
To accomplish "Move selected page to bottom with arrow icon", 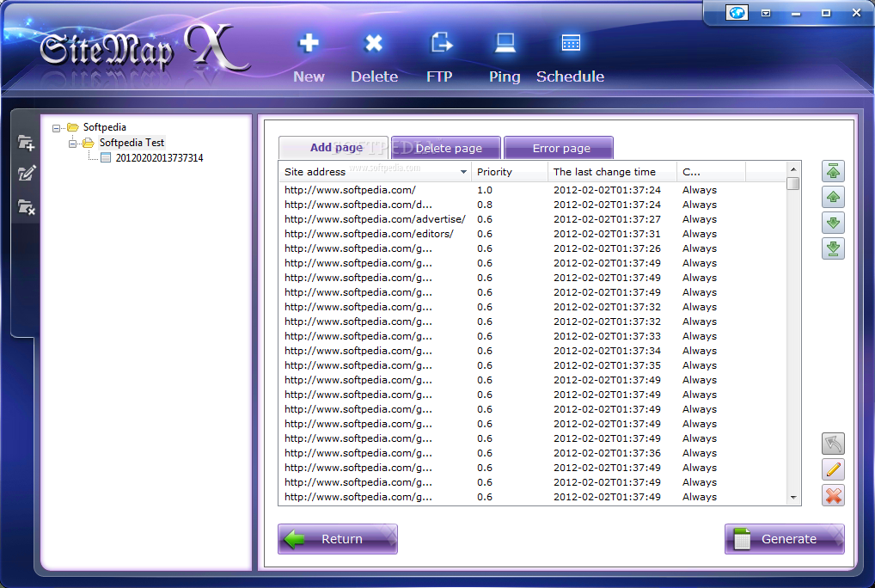I will coord(833,248).
